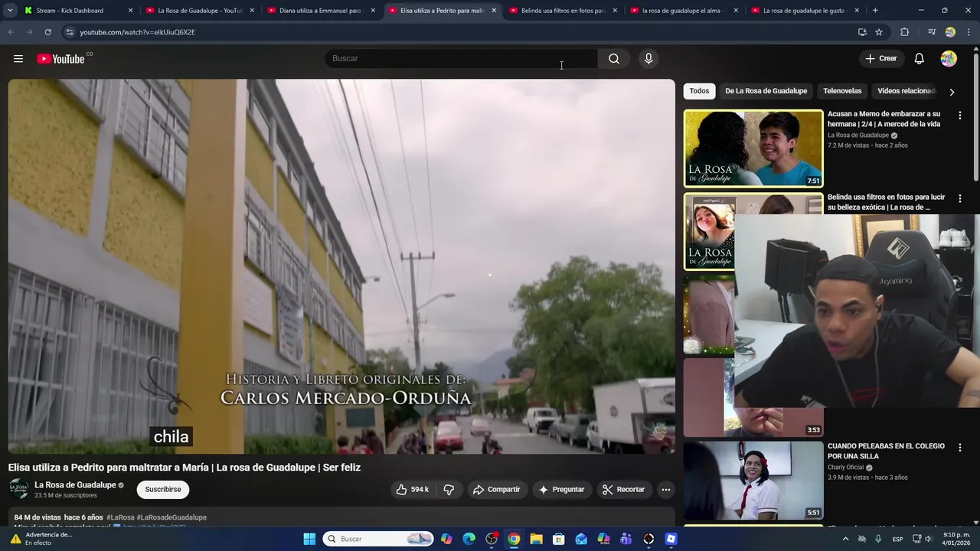Like the video with the thumbs-up button
980x551 pixels.
412,490
